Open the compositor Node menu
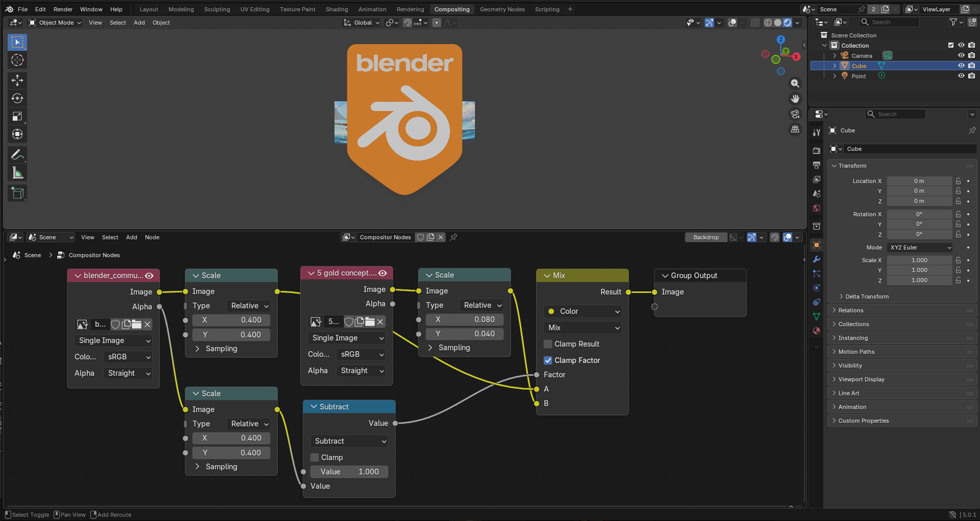 152,237
